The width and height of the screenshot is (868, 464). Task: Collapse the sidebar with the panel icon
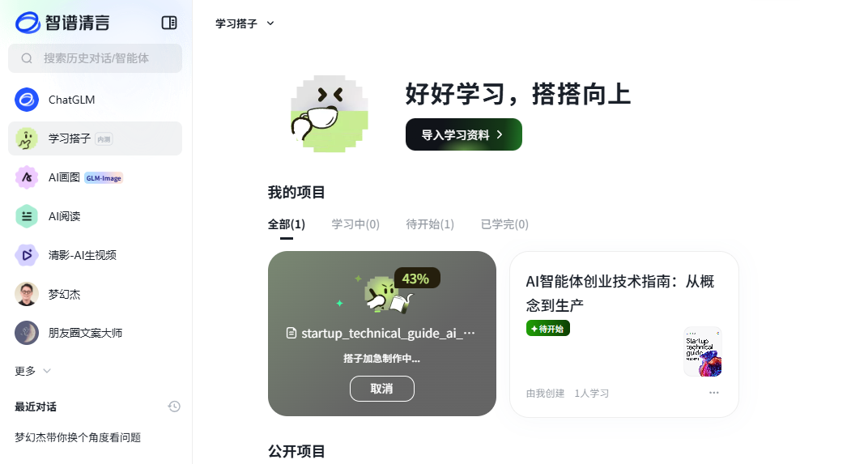coord(169,23)
